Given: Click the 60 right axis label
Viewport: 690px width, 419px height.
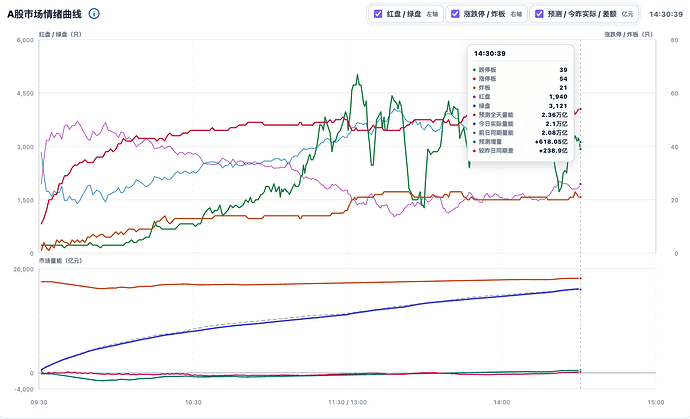Looking at the screenshot, I should coord(674,93).
